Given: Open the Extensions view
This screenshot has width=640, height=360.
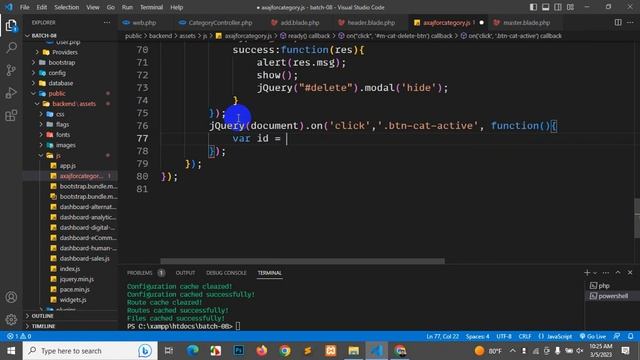Looking at the screenshot, I should pyautogui.click(x=11, y=116).
